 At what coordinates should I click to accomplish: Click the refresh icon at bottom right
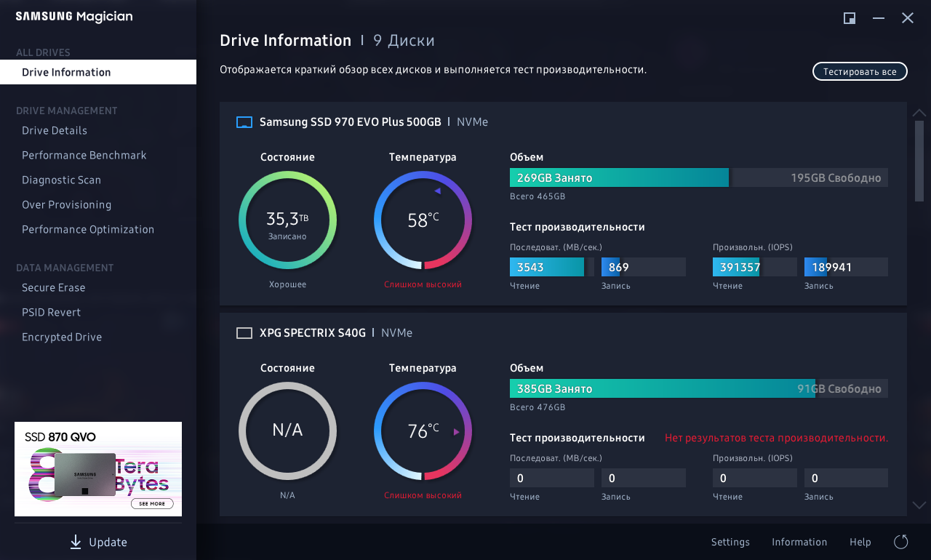point(901,542)
